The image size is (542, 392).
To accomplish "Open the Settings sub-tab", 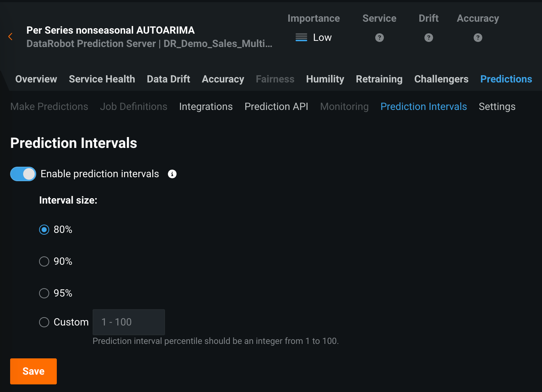I will tap(497, 107).
